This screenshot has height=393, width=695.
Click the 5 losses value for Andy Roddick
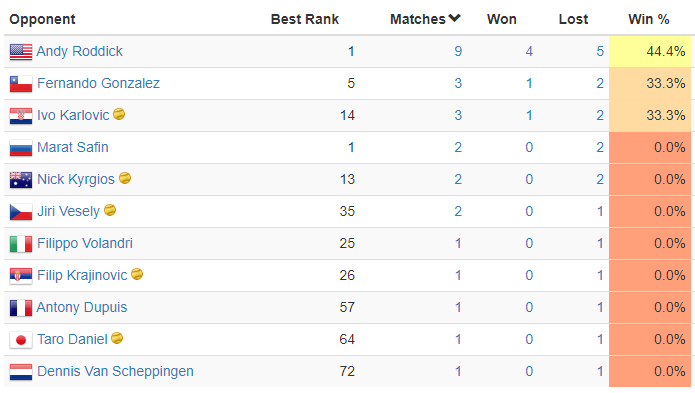600,51
